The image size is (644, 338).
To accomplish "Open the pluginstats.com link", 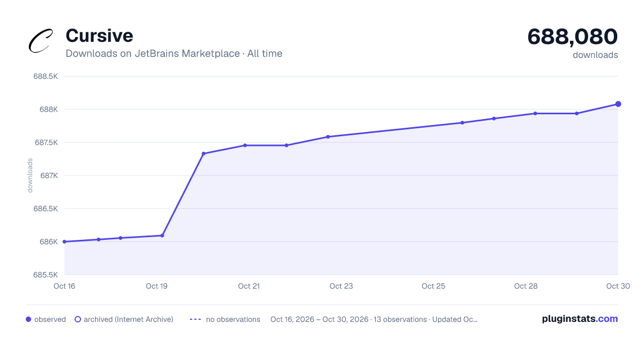I will [580, 319].
